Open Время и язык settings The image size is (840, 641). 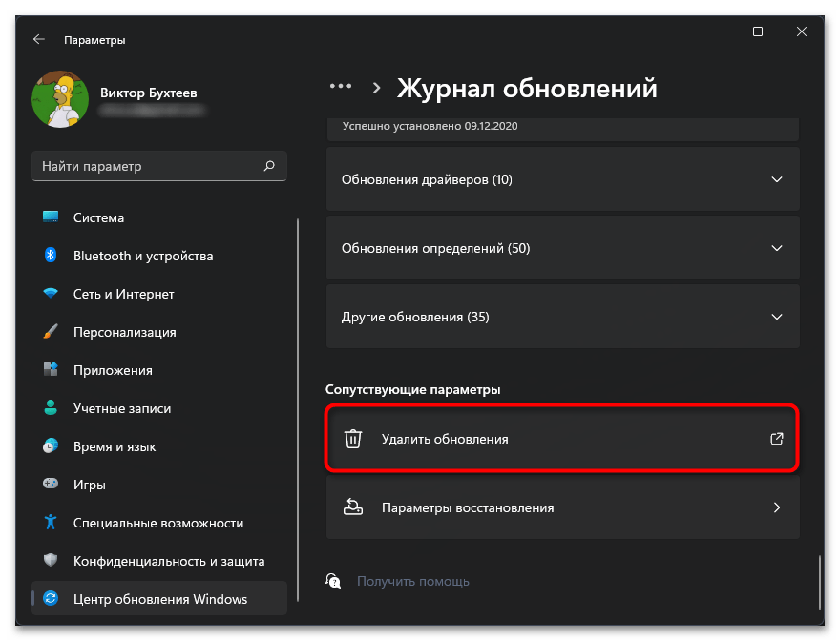click(x=115, y=446)
